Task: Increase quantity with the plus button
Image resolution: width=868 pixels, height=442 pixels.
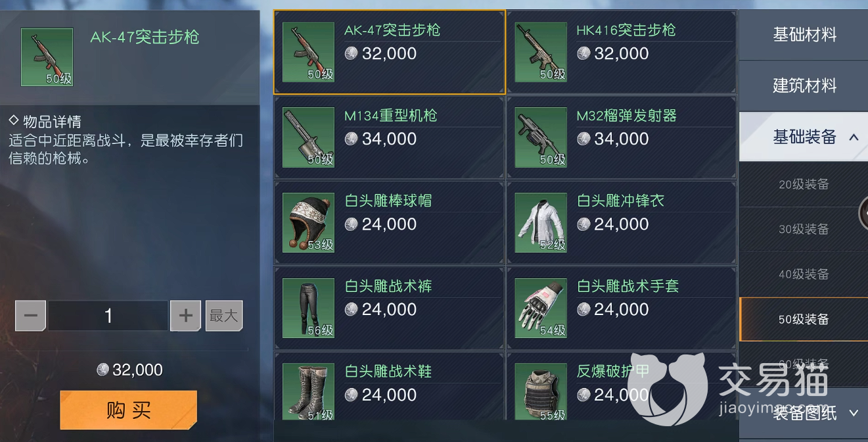Action: point(185,316)
